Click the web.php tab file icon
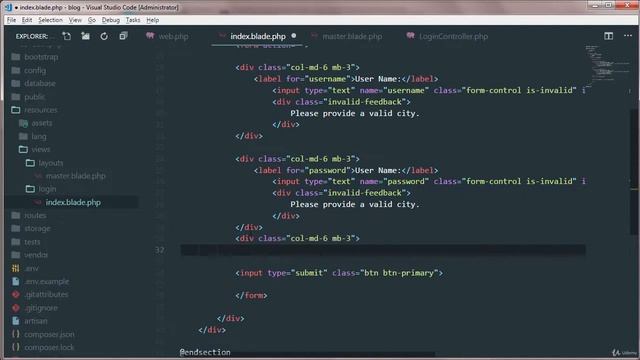This screenshot has height=360, width=640. pyautogui.click(x=150, y=36)
